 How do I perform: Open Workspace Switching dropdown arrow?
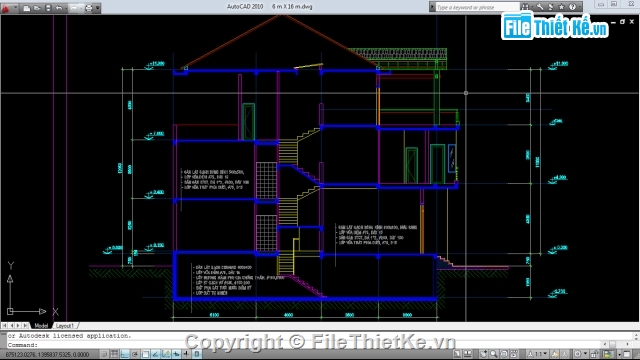(585, 354)
